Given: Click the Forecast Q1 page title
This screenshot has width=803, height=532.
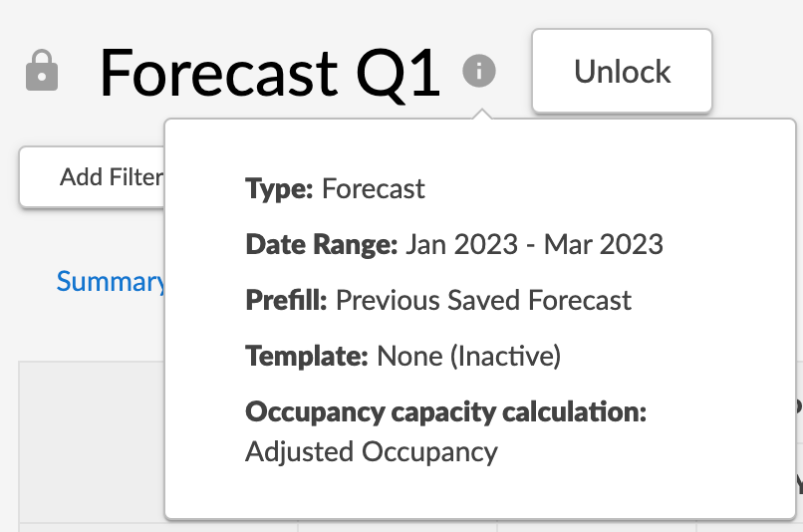Looking at the screenshot, I should tap(269, 73).
